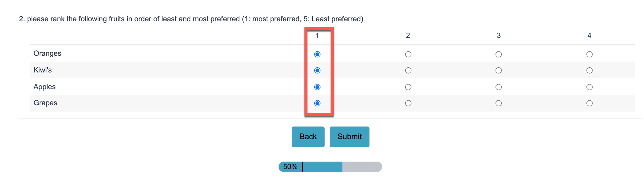Select rank 4 for Oranges
This screenshot has width=644, height=180.
click(x=589, y=54)
